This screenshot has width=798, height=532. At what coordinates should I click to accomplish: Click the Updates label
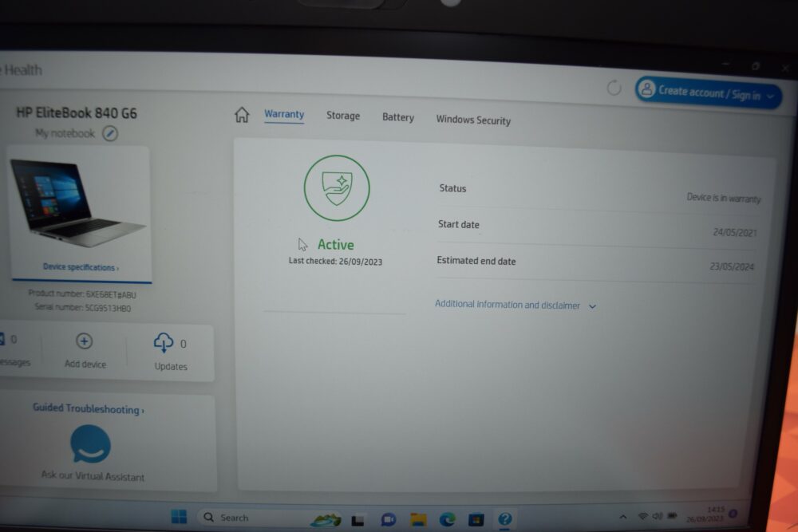(x=171, y=367)
